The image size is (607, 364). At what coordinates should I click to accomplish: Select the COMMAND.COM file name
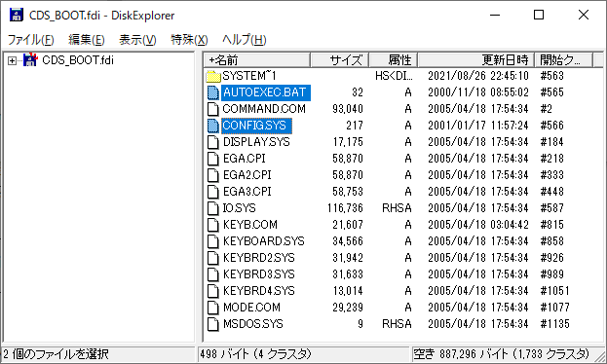tap(264, 109)
